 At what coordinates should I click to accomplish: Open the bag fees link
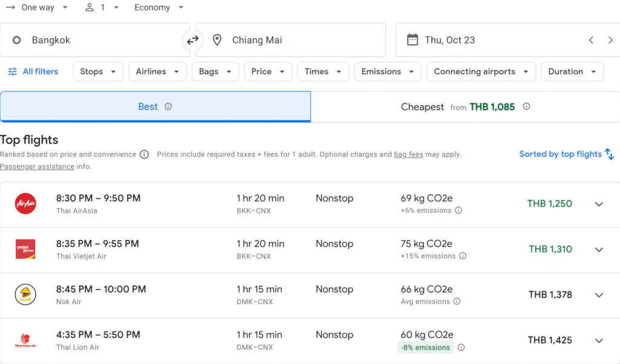[408, 154]
